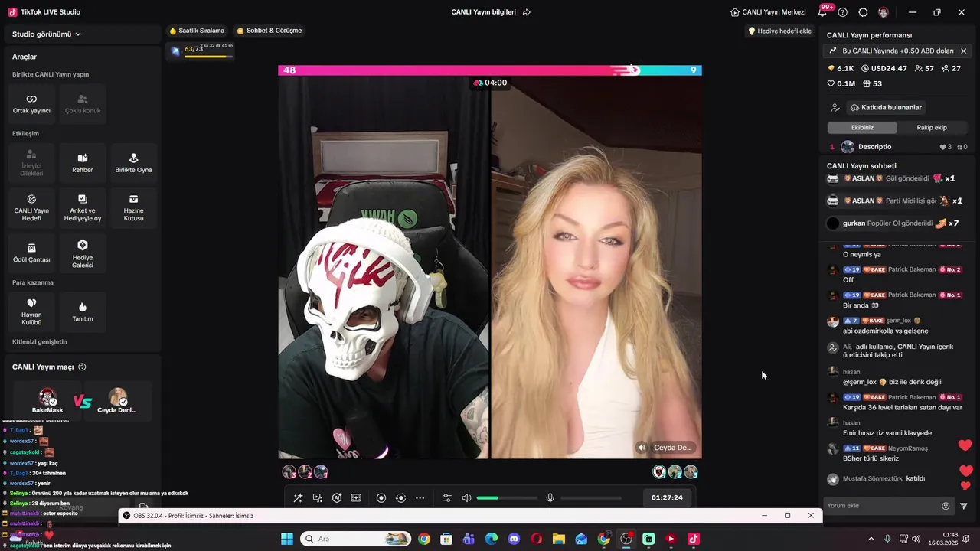Dismiss the +0.50 ABD doları banner
The height and width of the screenshot is (551, 980).
[x=963, y=51]
